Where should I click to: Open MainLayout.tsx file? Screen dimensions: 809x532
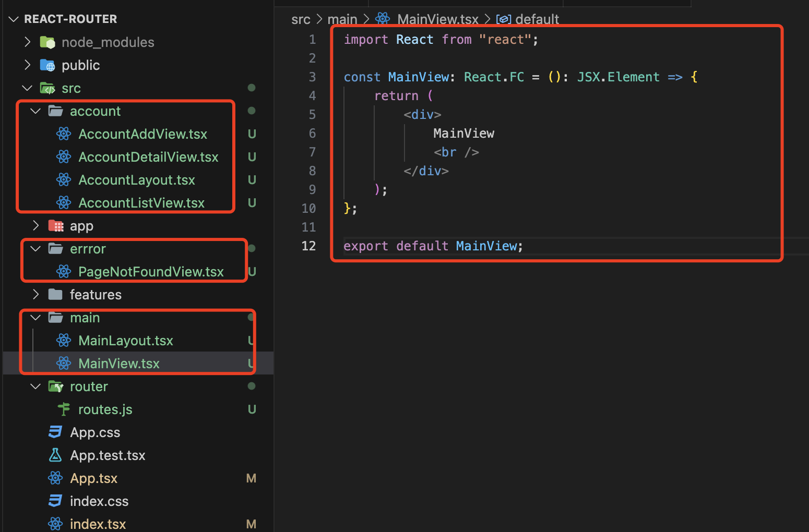pos(126,341)
